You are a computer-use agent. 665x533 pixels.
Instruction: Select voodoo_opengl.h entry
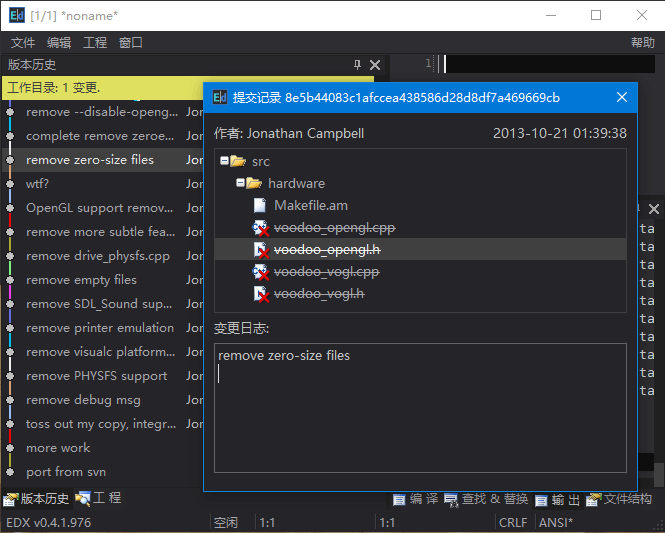pyautogui.click(x=327, y=250)
